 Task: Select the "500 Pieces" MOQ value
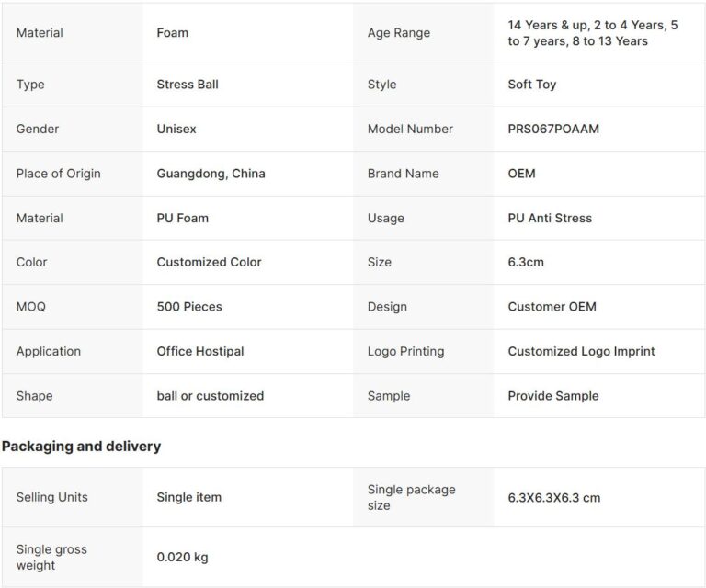tap(189, 307)
